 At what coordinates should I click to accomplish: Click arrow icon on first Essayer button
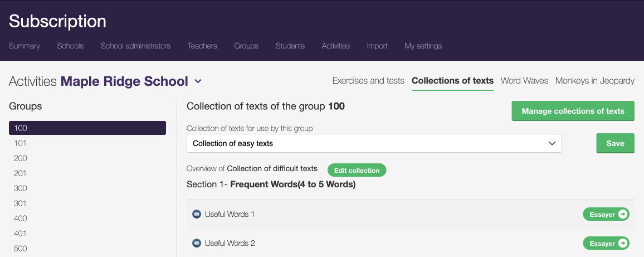coord(623,214)
